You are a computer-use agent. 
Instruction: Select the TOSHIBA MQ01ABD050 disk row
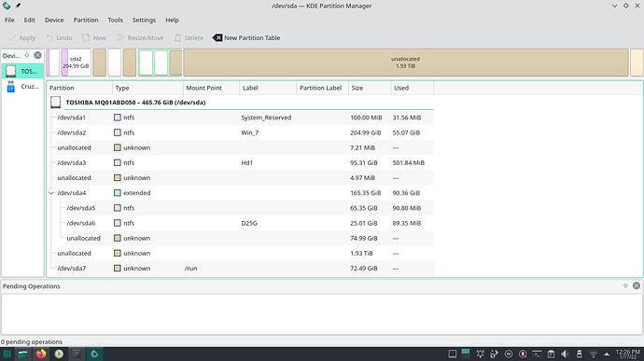coord(241,103)
